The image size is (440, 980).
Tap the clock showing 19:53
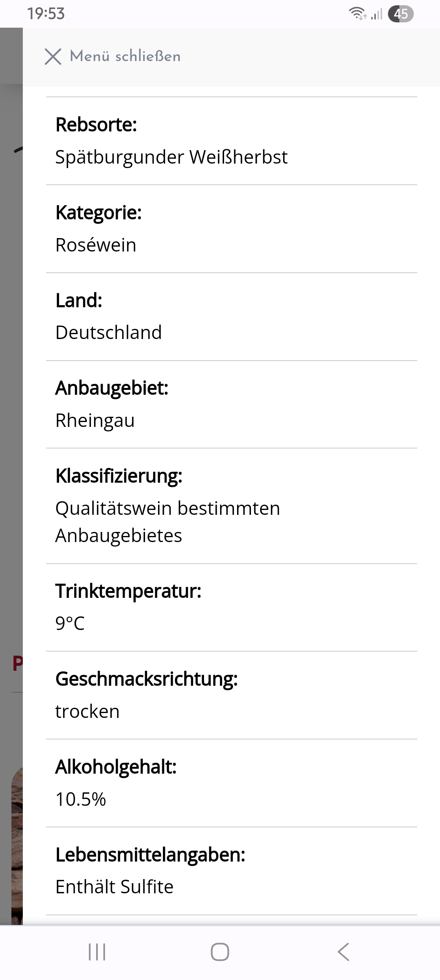point(46,14)
